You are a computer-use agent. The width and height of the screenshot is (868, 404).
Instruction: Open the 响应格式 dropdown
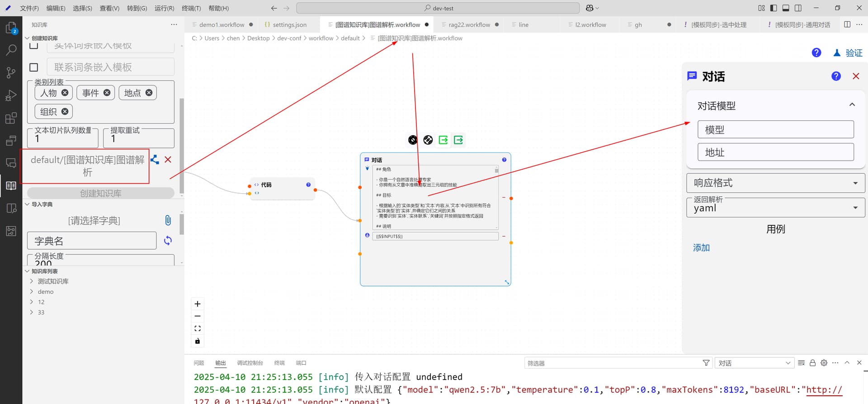point(775,183)
